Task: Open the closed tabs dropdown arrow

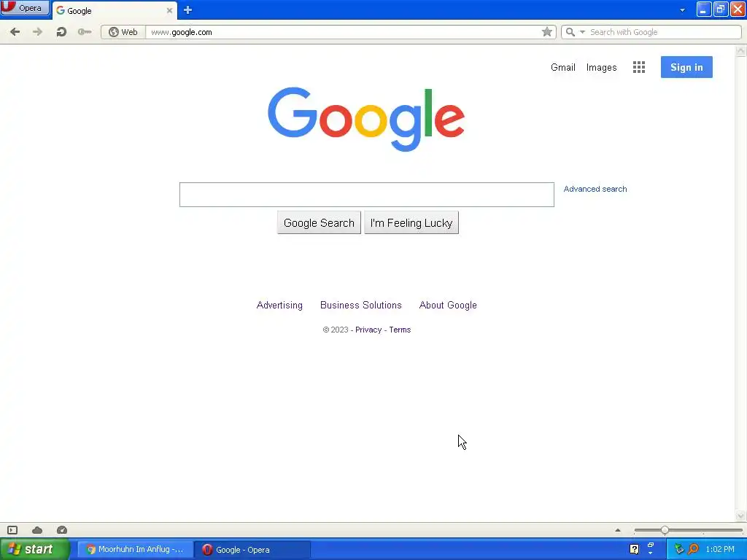Action: tap(682, 10)
